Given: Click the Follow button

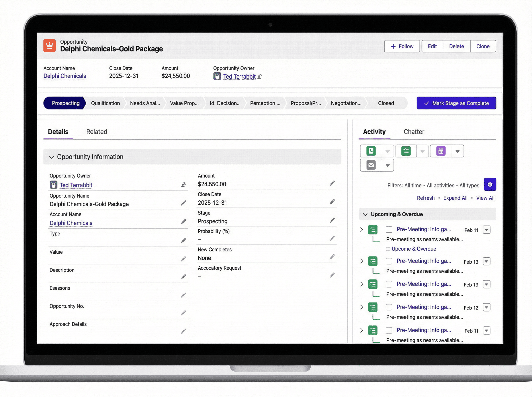Looking at the screenshot, I should (x=402, y=46).
